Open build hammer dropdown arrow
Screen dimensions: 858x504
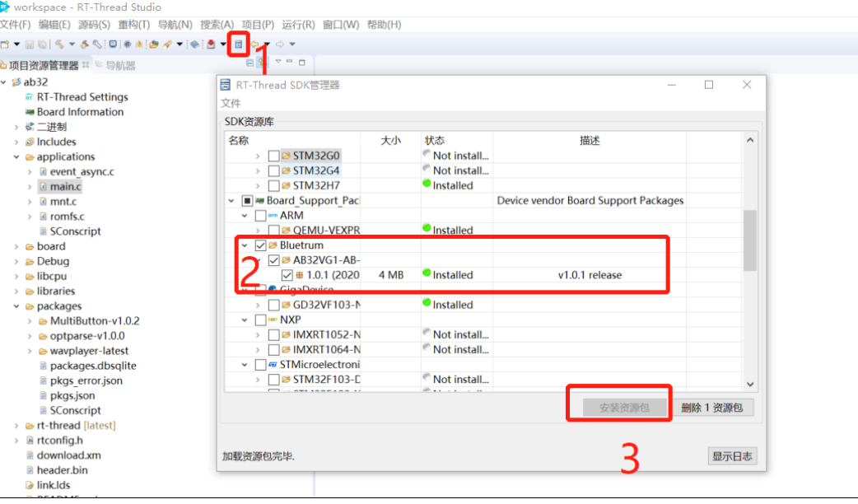[x=72, y=44]
